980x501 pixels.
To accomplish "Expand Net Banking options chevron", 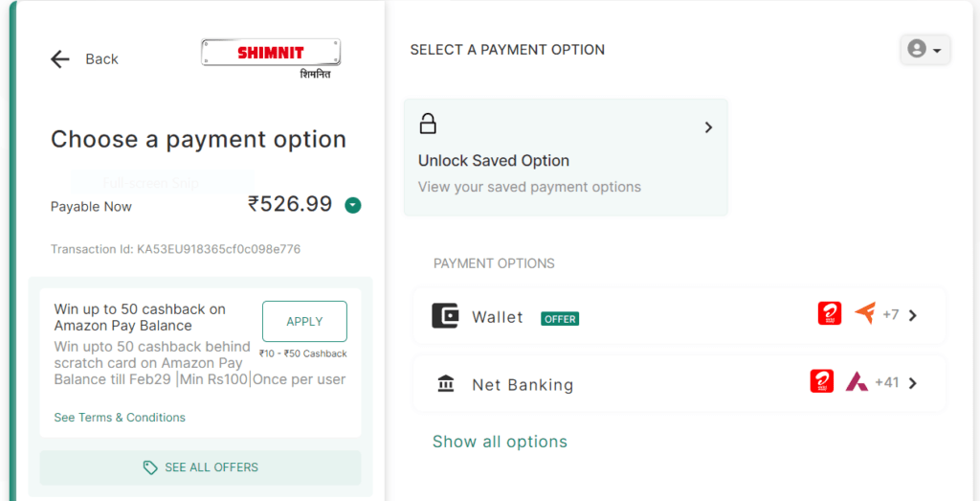I will [912, 383].
